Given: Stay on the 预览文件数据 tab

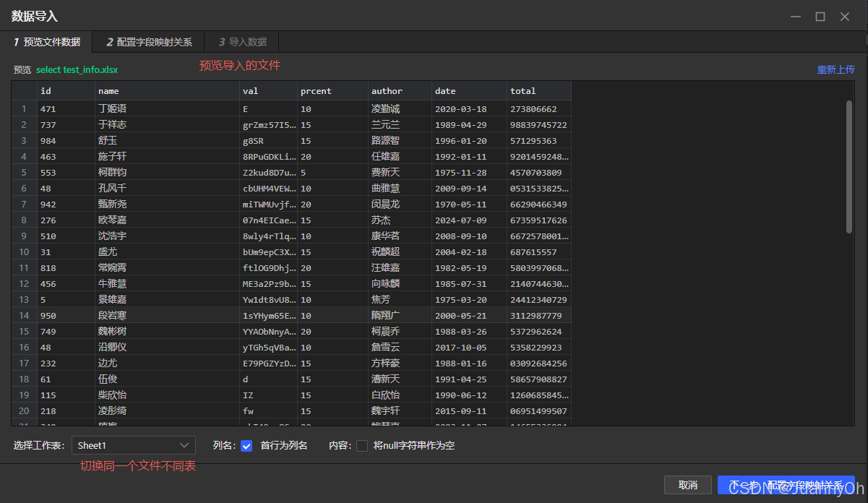Looking at the screenshot, I should point(47,41).
